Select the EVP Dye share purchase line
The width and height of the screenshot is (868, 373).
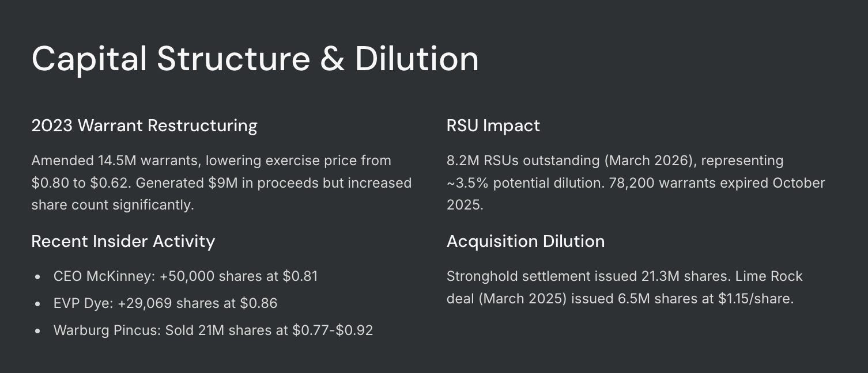tap(165, 303)
